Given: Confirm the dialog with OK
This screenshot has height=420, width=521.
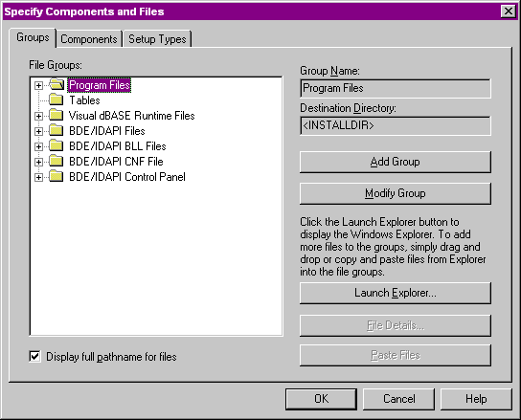Looking at the screenshot, I should click(321, 399).
